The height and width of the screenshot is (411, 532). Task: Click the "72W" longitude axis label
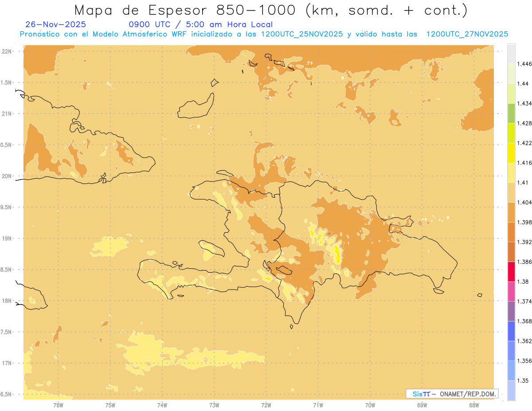266,405
